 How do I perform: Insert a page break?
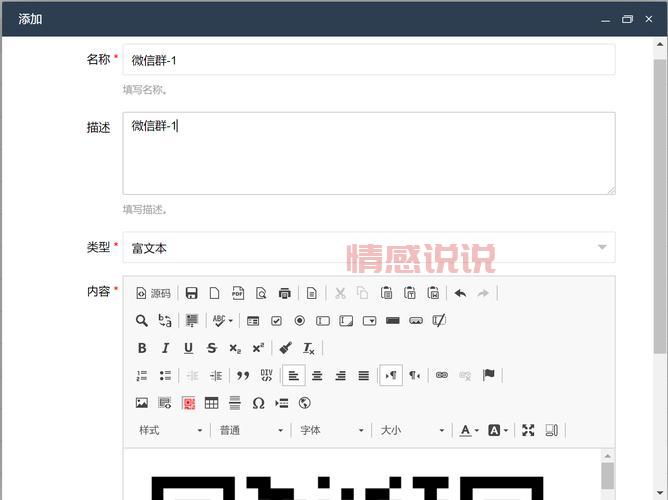282,402
